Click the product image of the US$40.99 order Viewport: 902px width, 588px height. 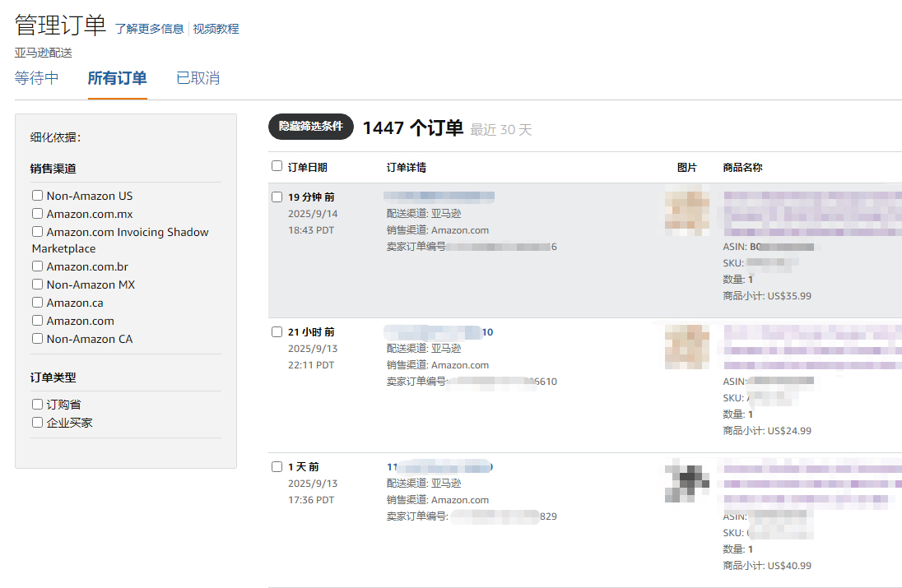click(x=686, y=483)
